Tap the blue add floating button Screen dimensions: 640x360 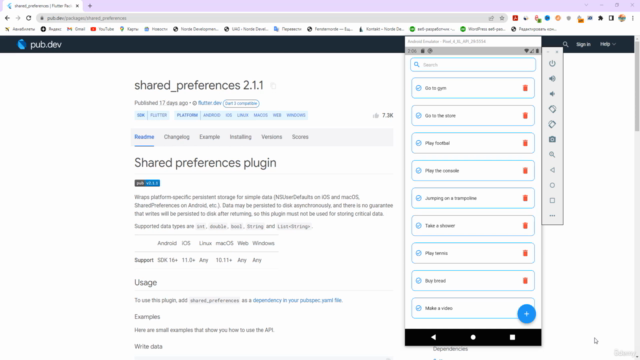click(527, 314)
